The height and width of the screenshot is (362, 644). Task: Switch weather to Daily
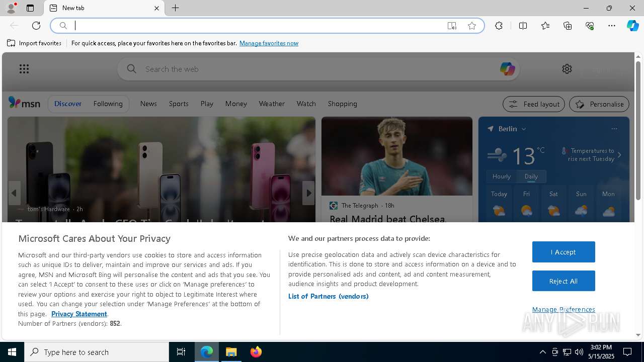[x=531, y=176]
